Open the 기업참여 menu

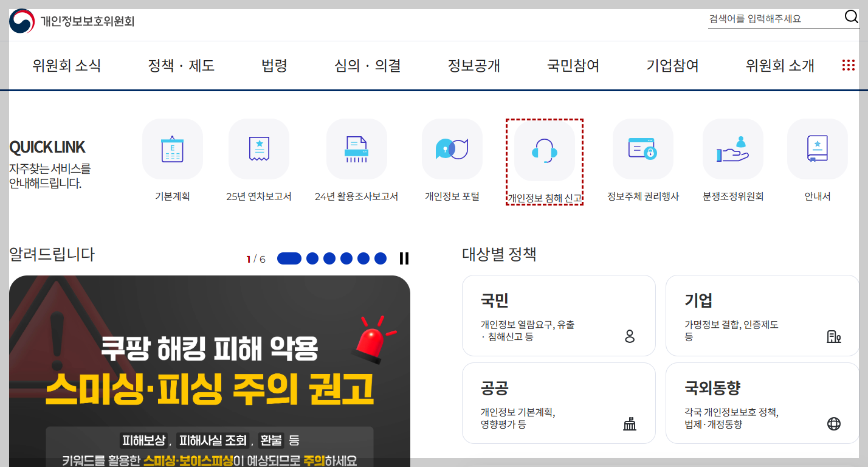click(673, 66)
